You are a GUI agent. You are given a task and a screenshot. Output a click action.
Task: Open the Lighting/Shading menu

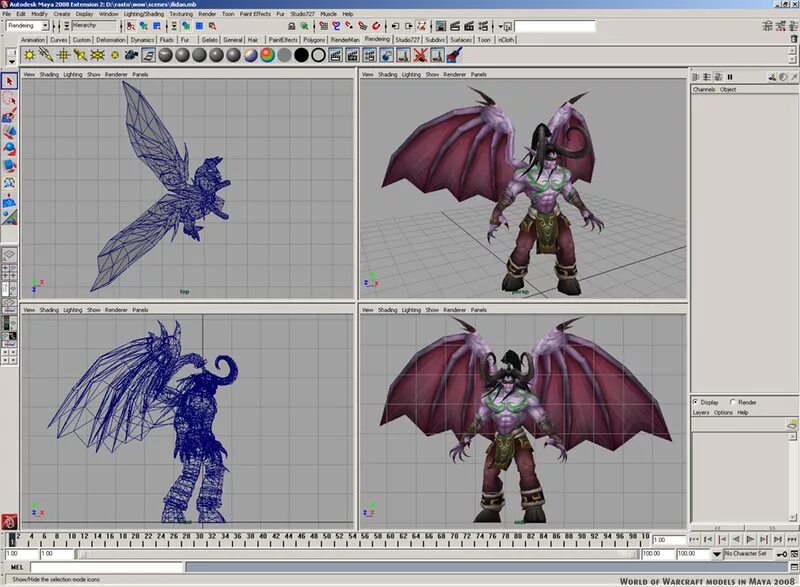144,14
